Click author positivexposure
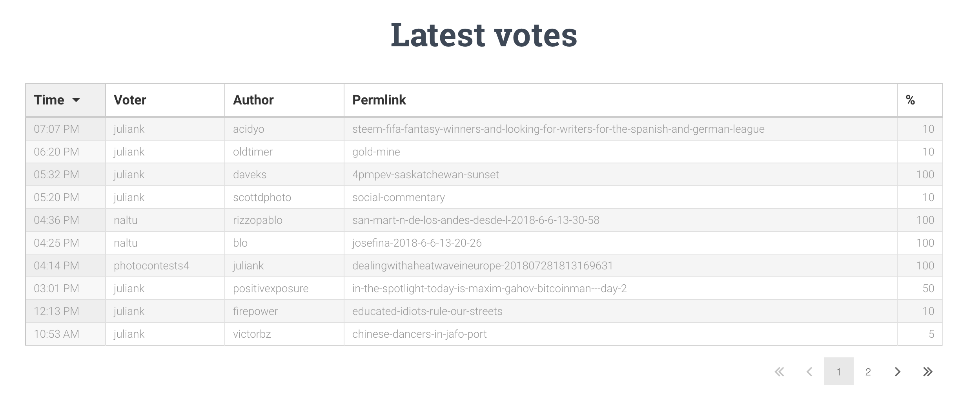The height and width of the screenshot is (399, 980). (x=271, y=288)
